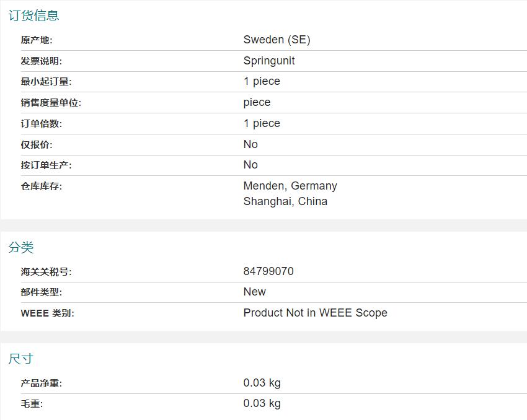The height and width of the screenshot is (420, 527).
Task: Select the piece value beside 销售度量单位
Action: click(x=257, y=102)
